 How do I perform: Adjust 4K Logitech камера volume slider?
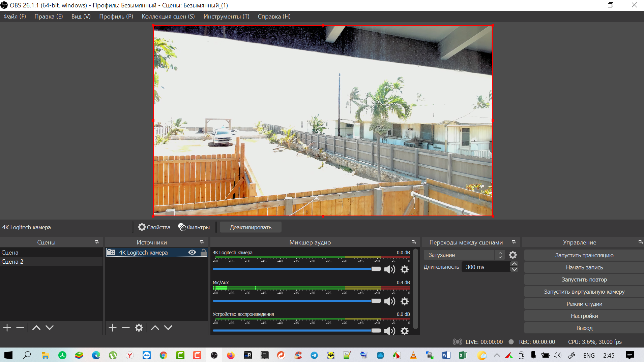[x=297, y=269]
